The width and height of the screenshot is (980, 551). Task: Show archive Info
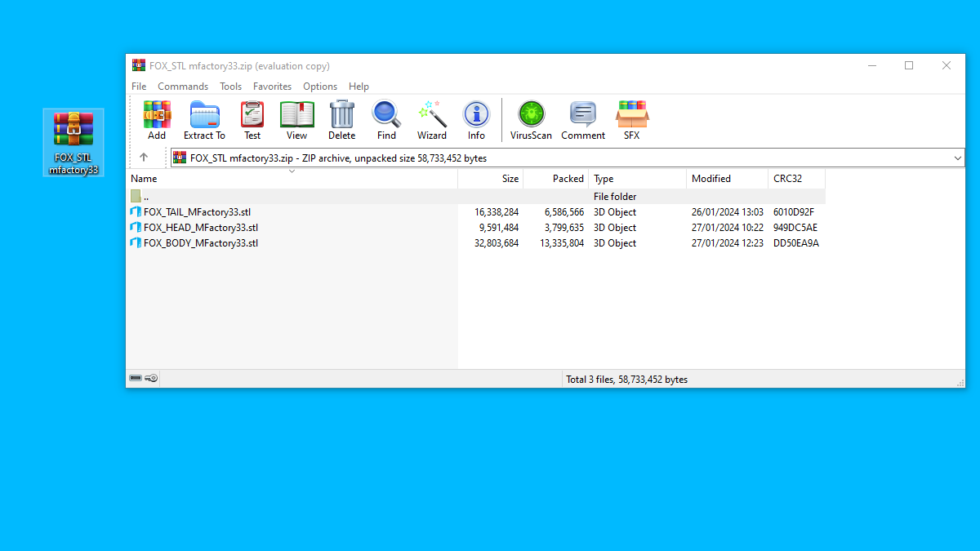click(476, 120)
